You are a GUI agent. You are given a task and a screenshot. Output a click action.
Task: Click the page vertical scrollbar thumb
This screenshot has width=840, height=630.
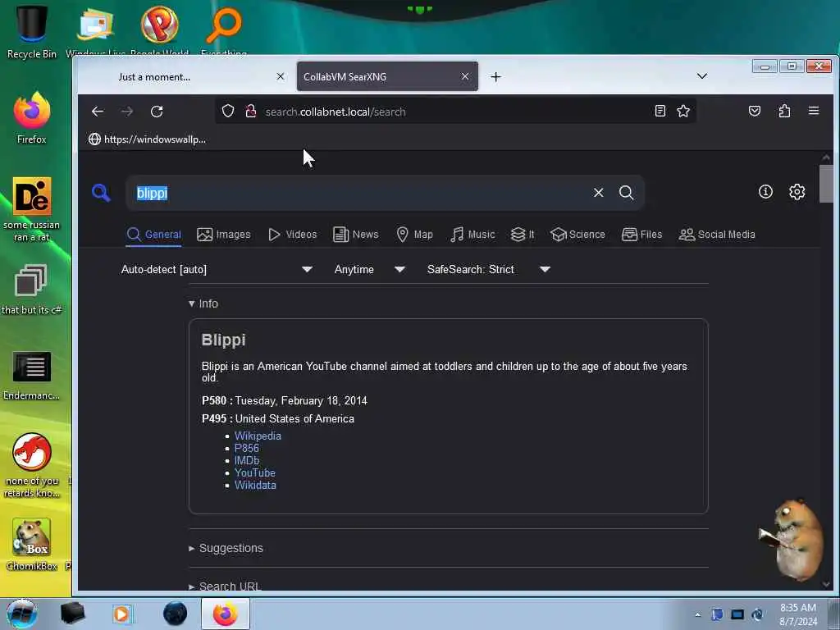pos(826,184)
